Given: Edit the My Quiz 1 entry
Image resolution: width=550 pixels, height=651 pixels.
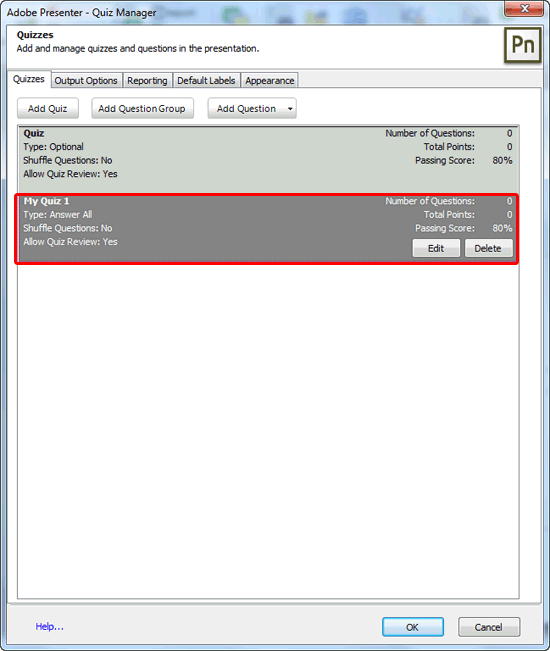Looking at the screenshot, I should [x=436, y=248].
